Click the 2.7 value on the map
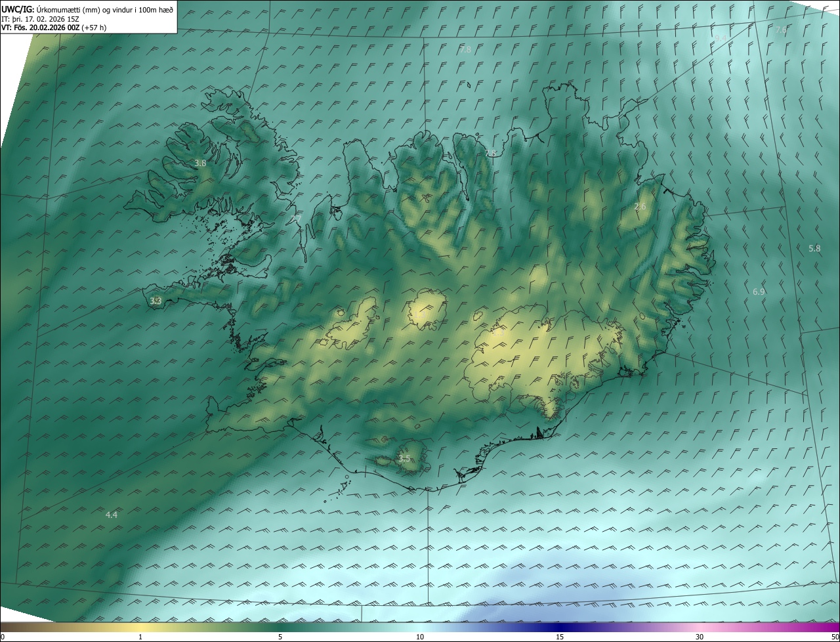Viewport: 840px width, 642px height. click(296, 218)
